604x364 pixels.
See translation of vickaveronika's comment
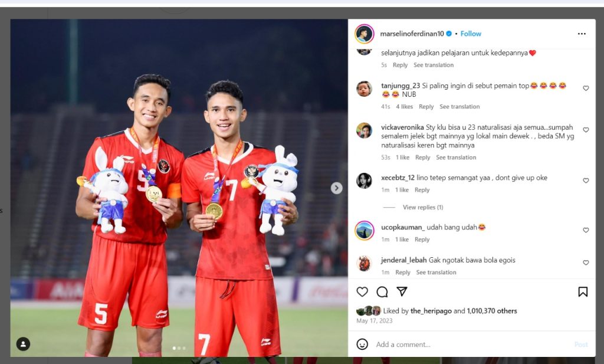[x=456, y=157]
